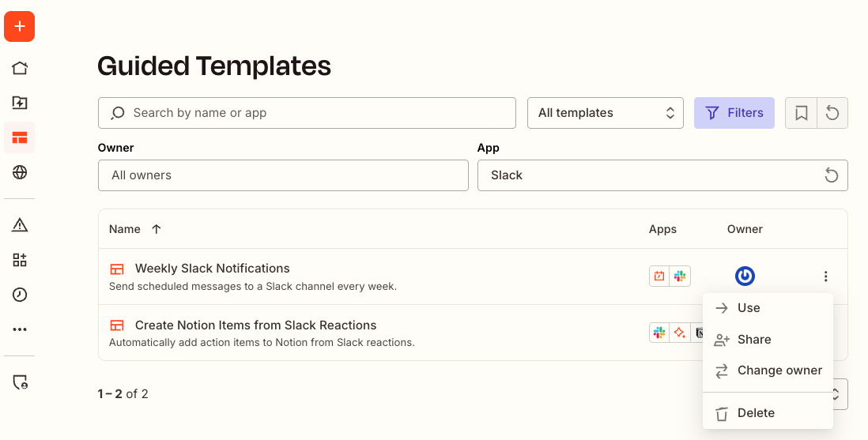Open the Home icon in sidebar
The width and height of the screenshot is (868, 440).
[x=20, y=68]
